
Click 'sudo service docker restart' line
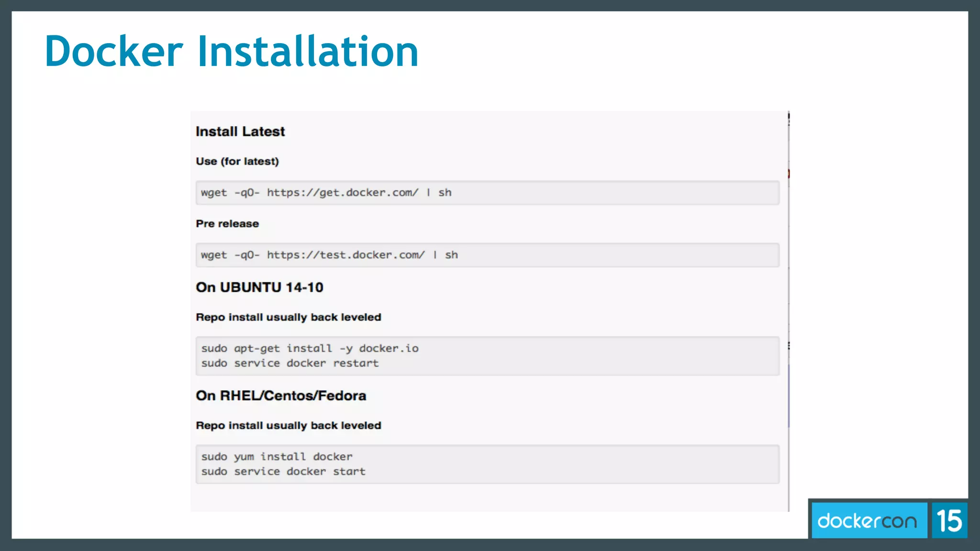[290, 363]
